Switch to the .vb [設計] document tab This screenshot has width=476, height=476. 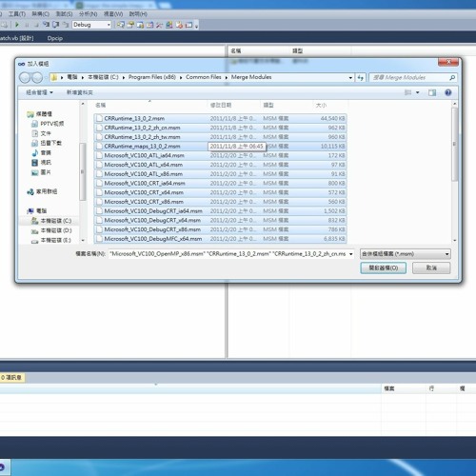tap(16, 38)
